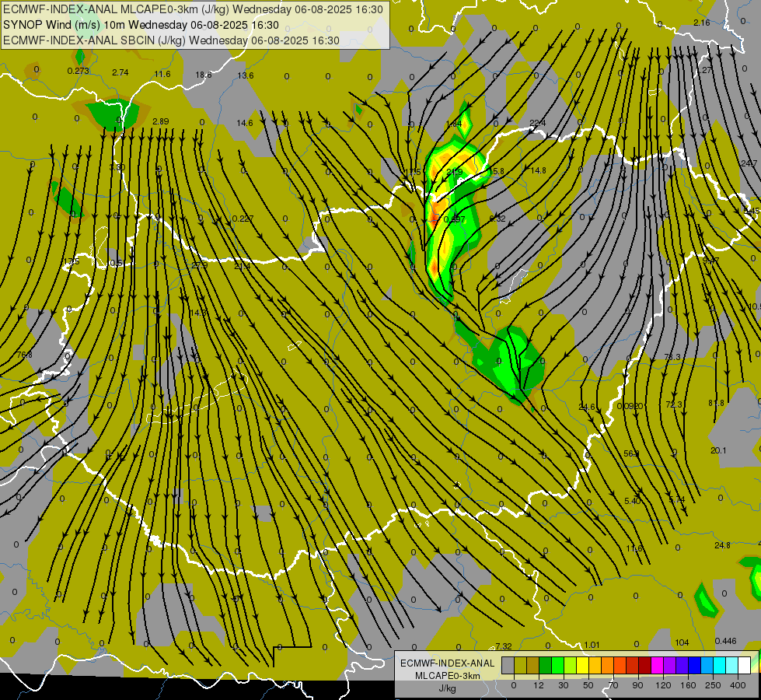Click the map value '2.16'
Viewport: 761px width, 700px height.
pyautogui.click(x=702, y=23)
